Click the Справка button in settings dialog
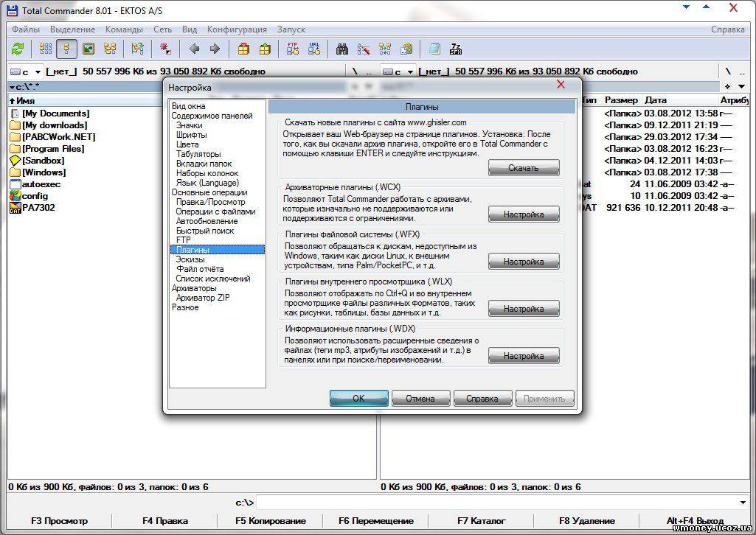The height and width of the screenshot is (535, 756). (482, 398)
